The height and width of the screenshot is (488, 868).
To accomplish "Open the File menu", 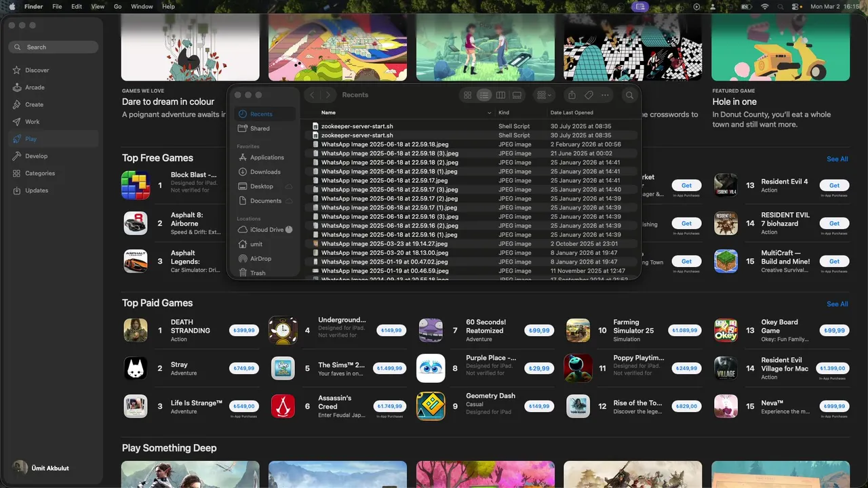I will [57, 6].
